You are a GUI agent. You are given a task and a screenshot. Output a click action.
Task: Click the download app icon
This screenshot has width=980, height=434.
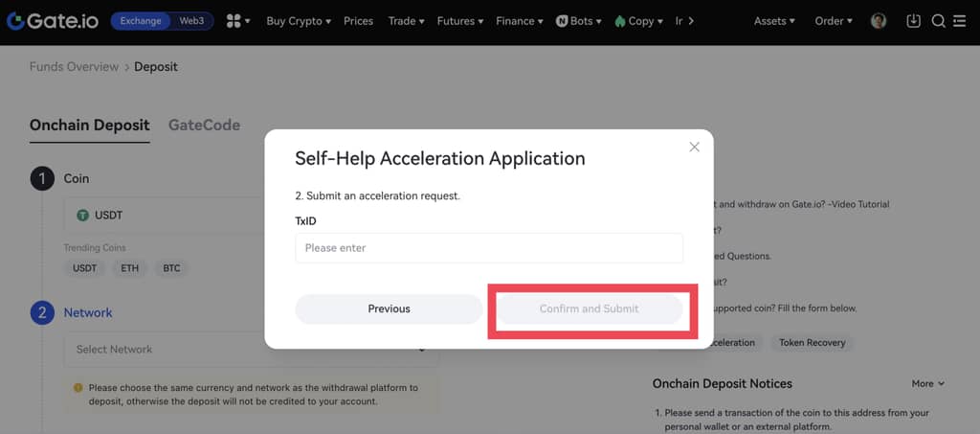(x=913, y=21)
